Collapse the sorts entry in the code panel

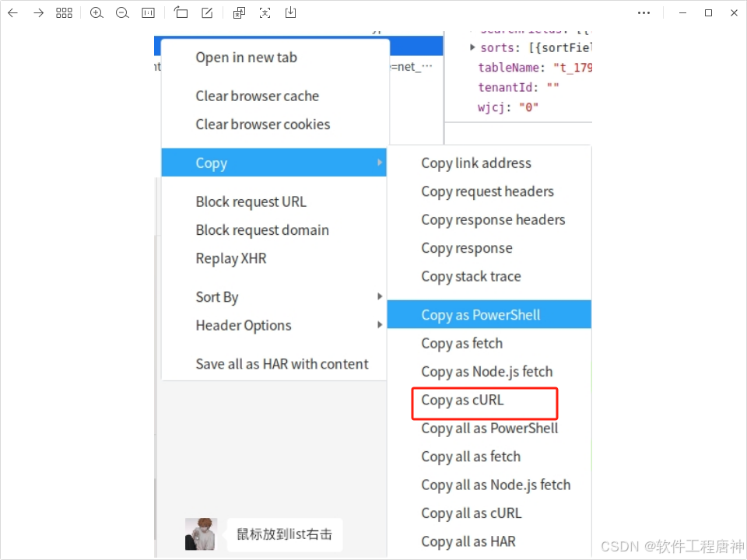[472, 47]
